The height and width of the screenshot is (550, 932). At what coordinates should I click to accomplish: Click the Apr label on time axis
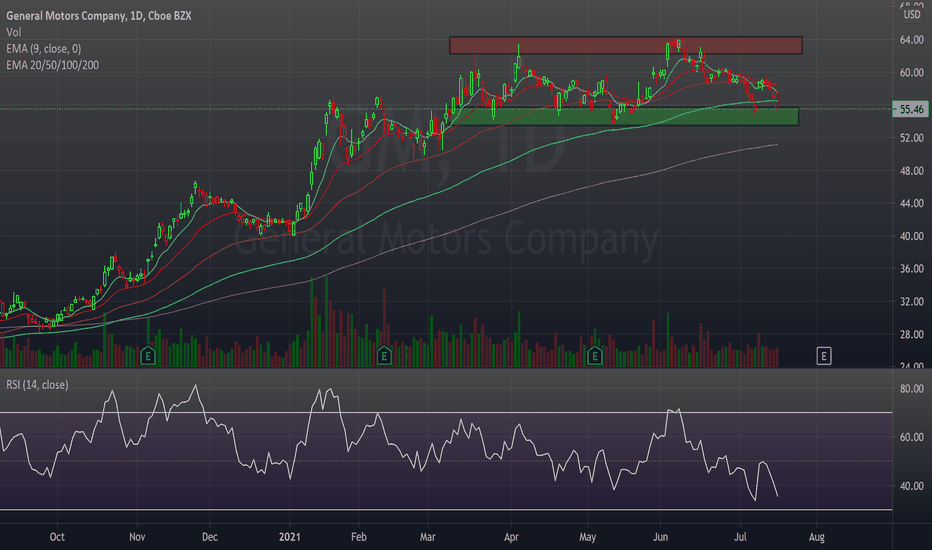coord(511,537)
